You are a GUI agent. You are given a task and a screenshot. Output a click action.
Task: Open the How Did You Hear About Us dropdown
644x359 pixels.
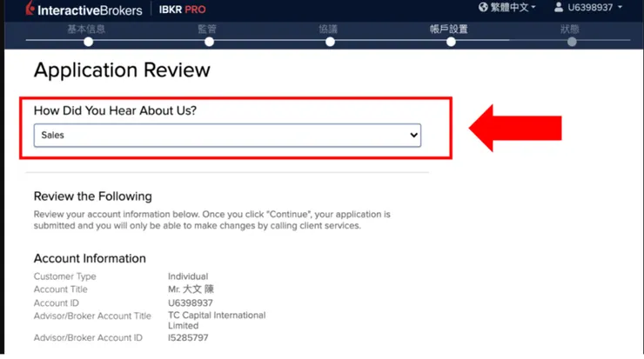coord(227,136)
